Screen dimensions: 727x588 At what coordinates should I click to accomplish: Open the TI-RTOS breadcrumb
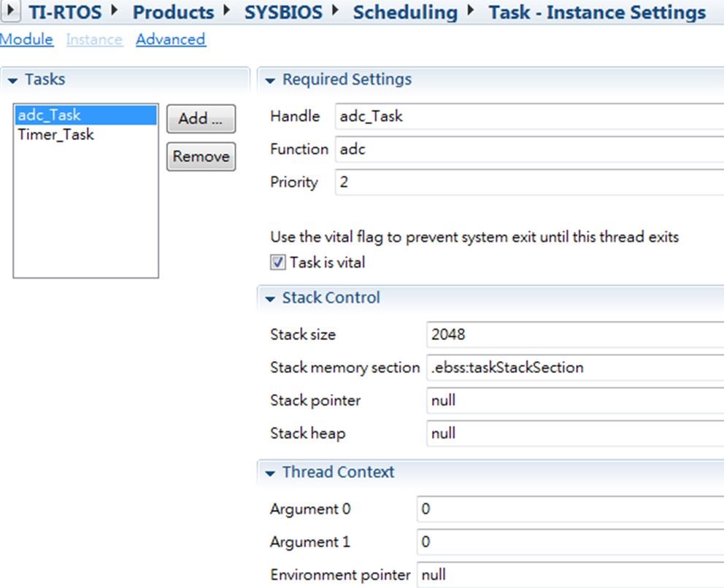[x=65, y=12]
